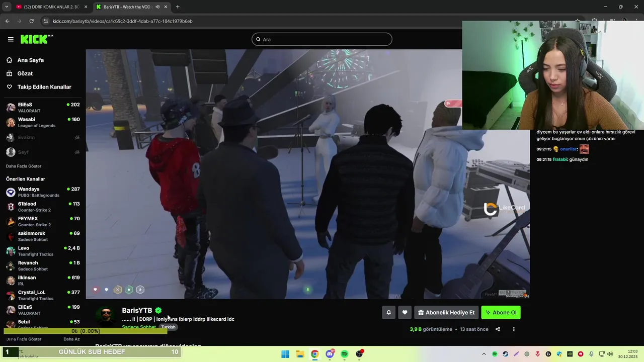Viewport: 644px width, 362px height.
Task: Click the share icon under the video
Action: click(x=498, y=329)
